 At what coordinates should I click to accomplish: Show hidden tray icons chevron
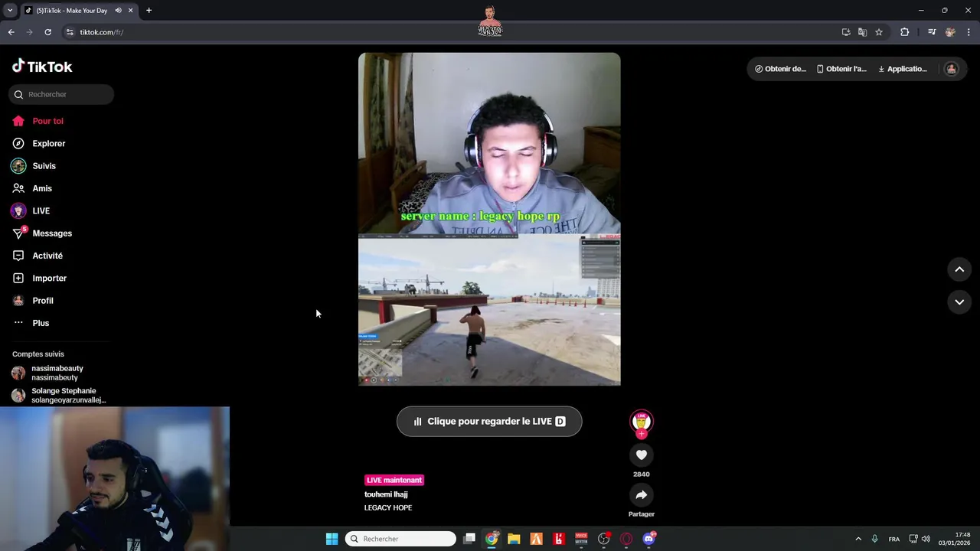[858, 539]
